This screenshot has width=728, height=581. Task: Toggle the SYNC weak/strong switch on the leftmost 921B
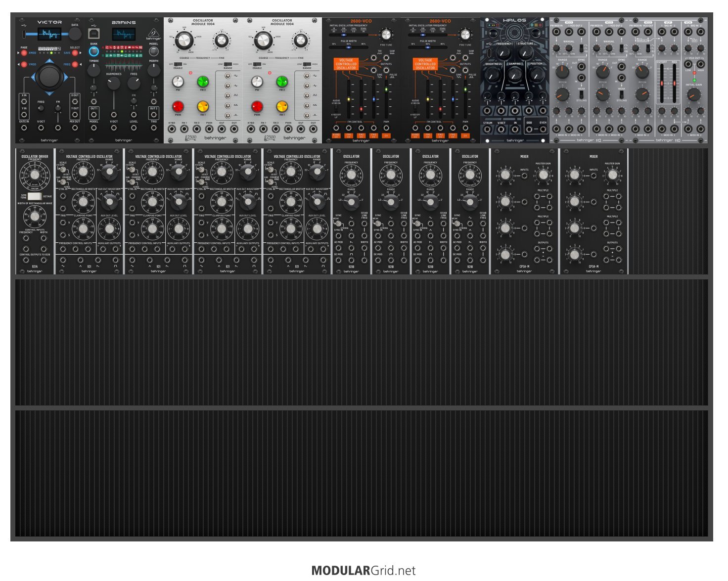(339, 223)
